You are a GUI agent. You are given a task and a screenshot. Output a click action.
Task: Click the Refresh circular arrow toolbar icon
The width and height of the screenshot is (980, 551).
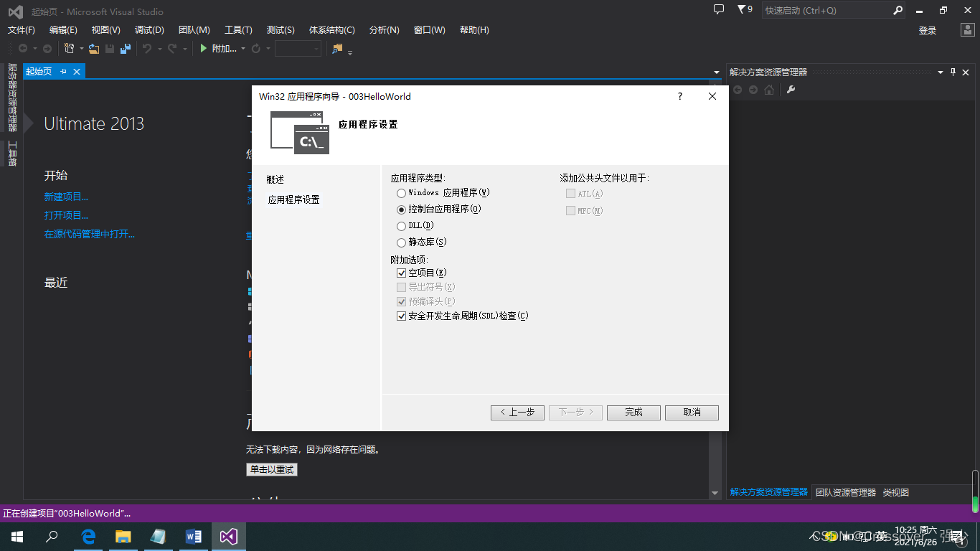(x=256, y=49)
